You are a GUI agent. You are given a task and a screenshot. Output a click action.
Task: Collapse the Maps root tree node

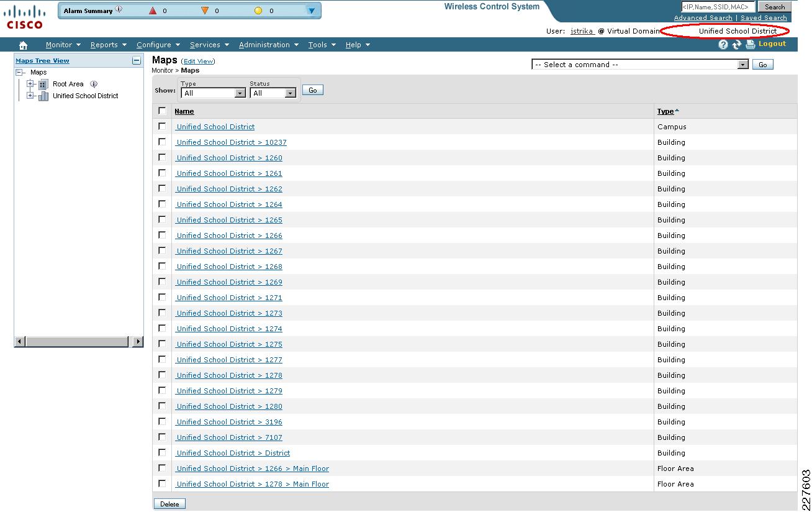[19, 72]
